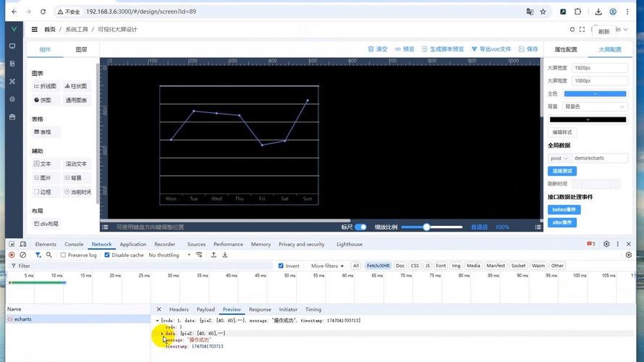Image resolution: width=644 pixels, height=362 pixels.
Task: Select the 饼图 pie chart component
Action: click(43, 100)
